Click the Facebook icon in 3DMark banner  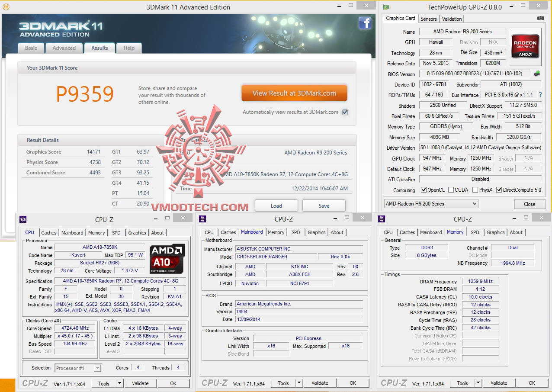tap(365, 23)
